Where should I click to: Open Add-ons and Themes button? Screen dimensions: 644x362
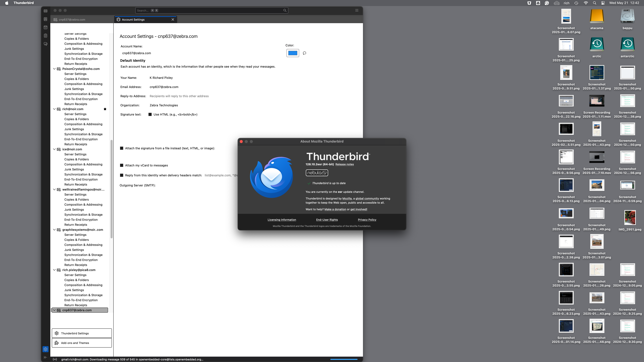pyautogui.click(x=82, y=343)
